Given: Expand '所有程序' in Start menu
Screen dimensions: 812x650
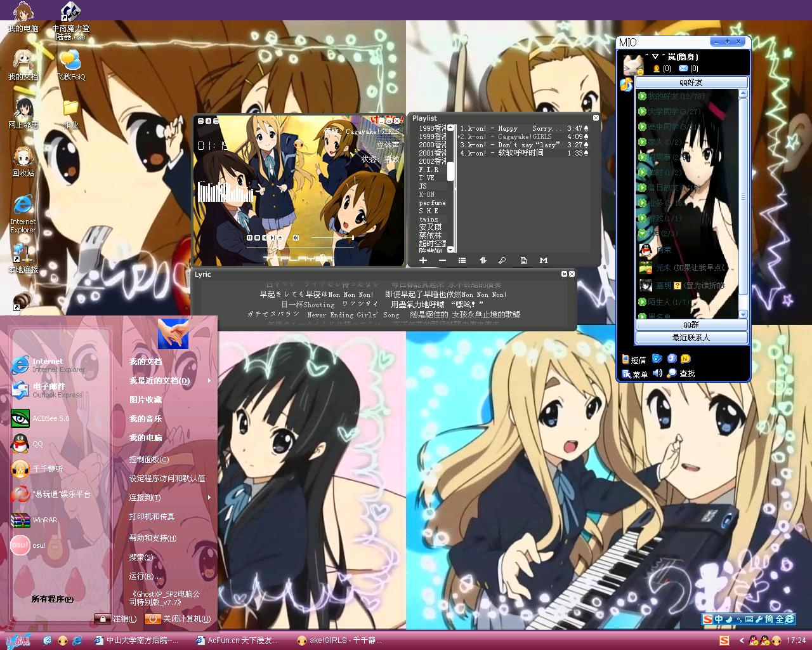Looking at the screenshot, I should [x=53, y=599].
